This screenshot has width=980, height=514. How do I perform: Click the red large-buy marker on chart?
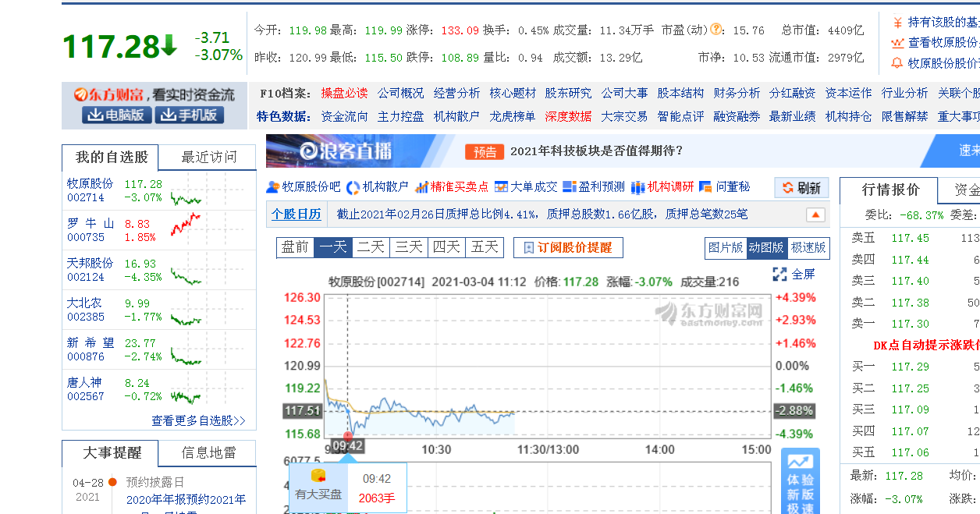pyautogui.click(x=348, y=435)
